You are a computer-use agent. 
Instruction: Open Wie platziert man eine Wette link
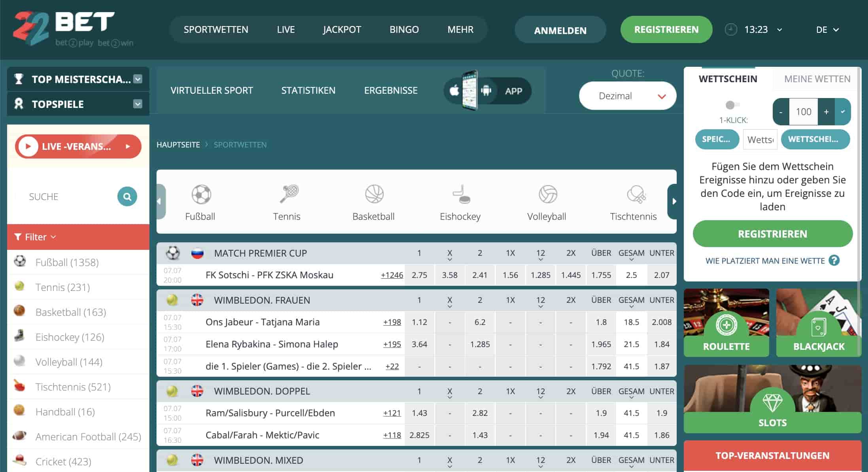765,261
